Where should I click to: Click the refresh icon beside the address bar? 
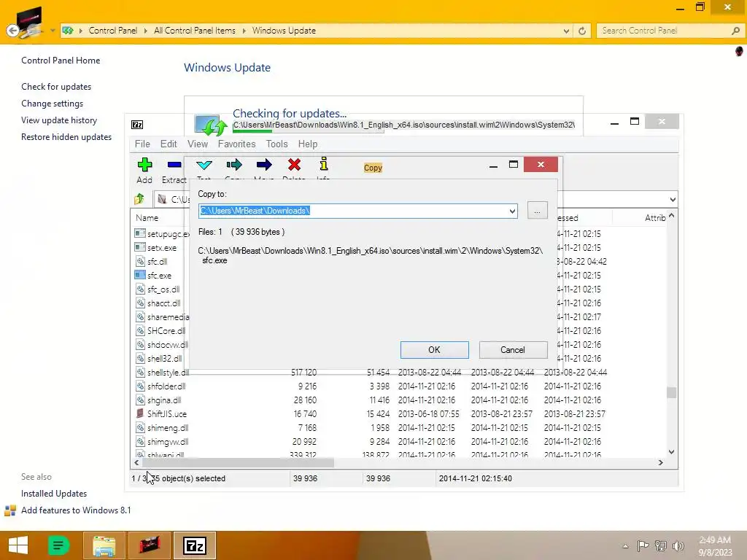(x=582, y=31)
